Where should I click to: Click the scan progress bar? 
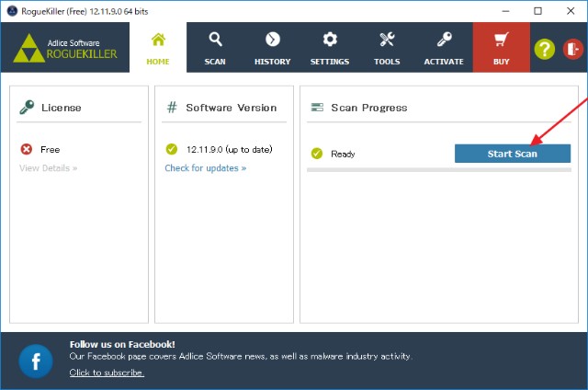coord(438,170)
